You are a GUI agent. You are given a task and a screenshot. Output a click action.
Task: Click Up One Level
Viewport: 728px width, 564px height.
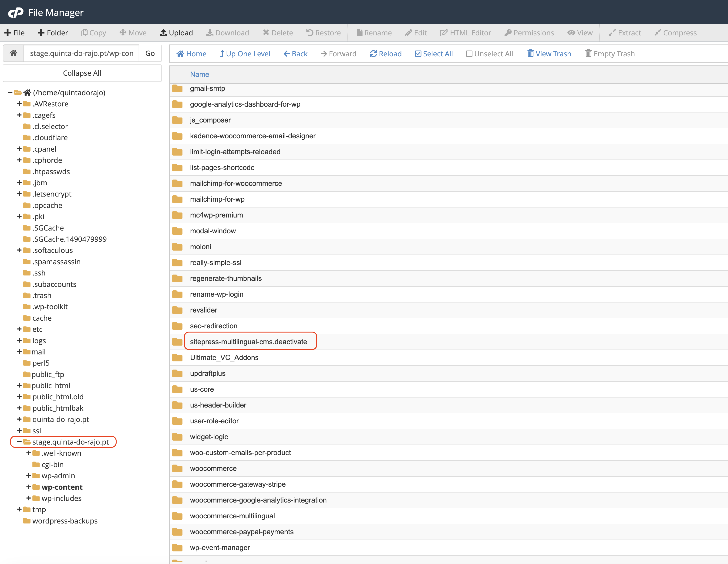coord(245,54)
